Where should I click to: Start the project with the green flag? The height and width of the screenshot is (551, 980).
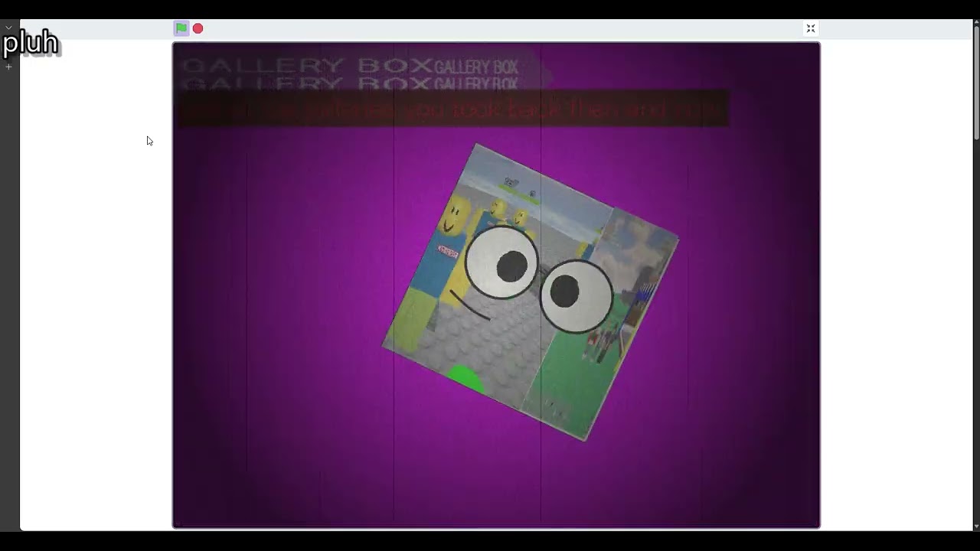pyautogui.click(x=181, y=28)
